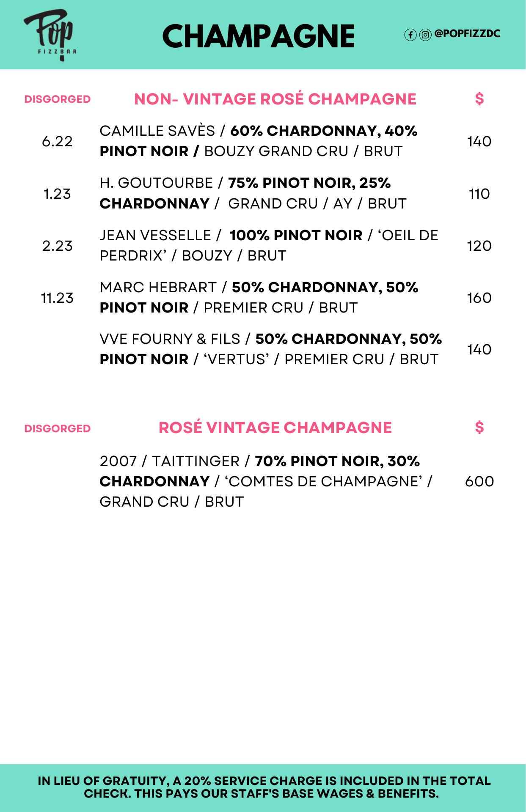Open the Instagram icon link

[425, 35]
